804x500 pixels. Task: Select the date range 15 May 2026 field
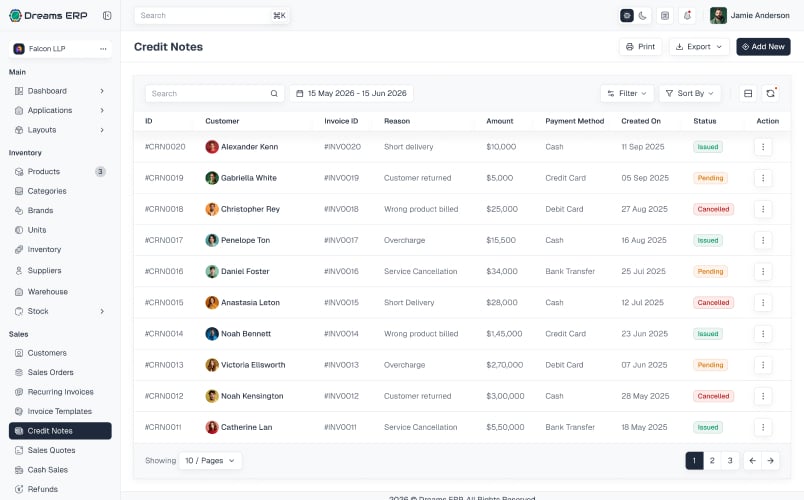[352, 93]
